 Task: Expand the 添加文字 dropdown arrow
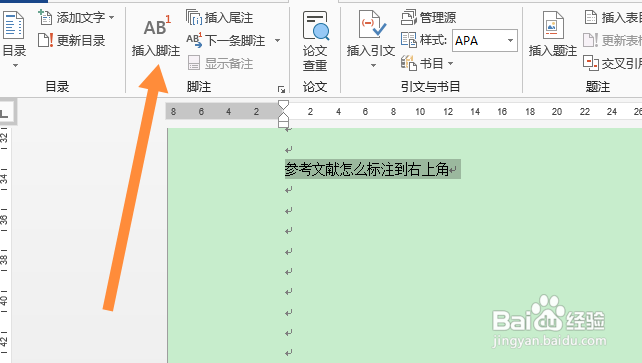(112, 18)
